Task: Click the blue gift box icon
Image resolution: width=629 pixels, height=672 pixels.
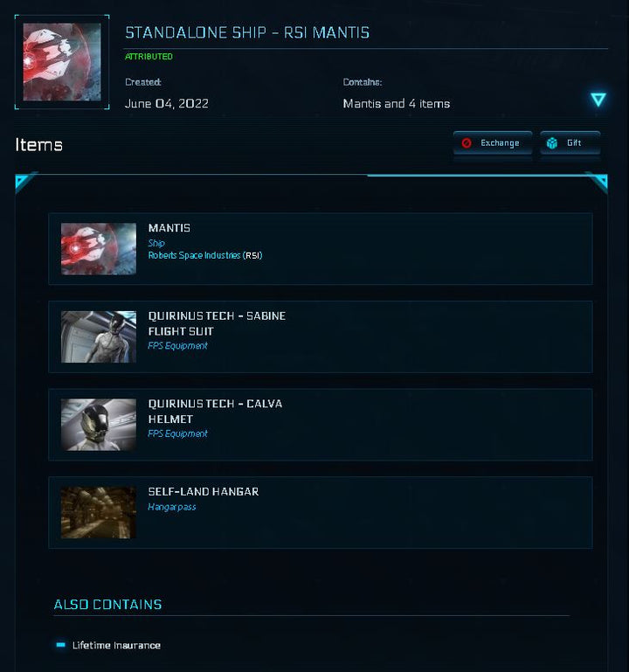Action: tap(552, 143)
